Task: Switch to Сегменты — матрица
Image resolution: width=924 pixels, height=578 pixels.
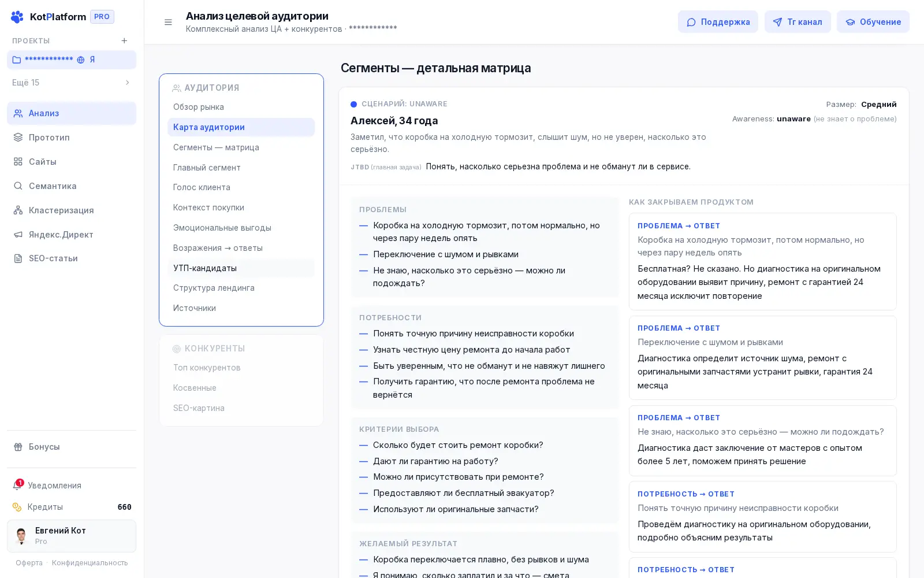Action: 241,147
